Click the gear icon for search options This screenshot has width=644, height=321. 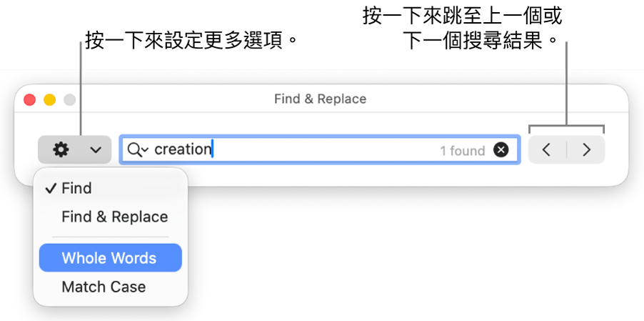point(61,150)
